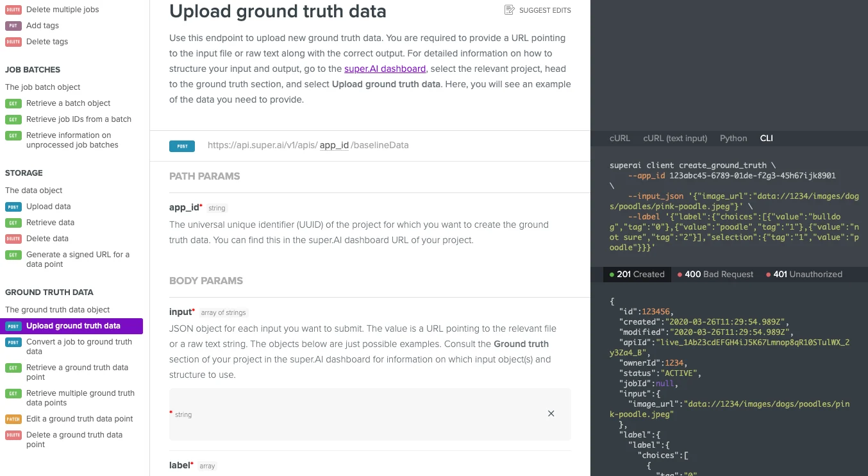Image resolution: width=868 pixels, height=476 pixels.
Task: Open Retrieve job IDs from a batch
Action: [x=79, y=119]
